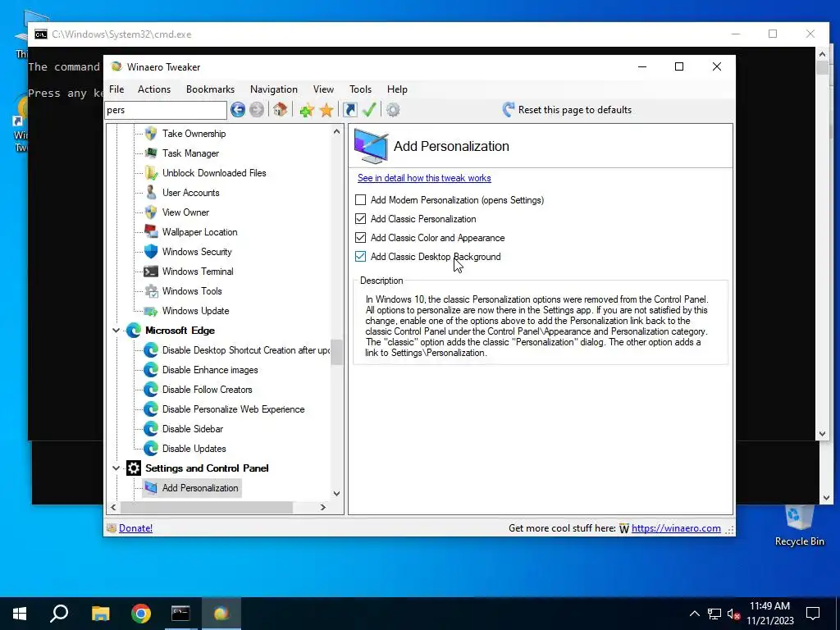840x630 pixels.
Task: Uncheck Add Classic Personalization
Action: pos(361,218)
